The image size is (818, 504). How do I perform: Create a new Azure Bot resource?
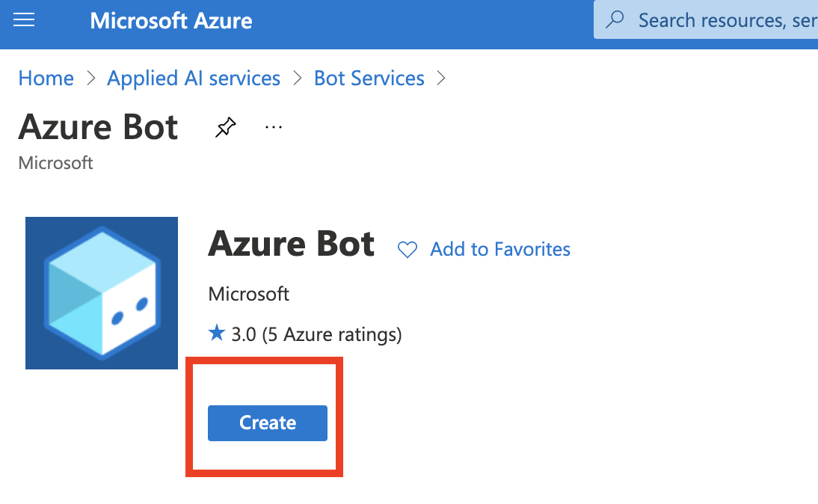pyautogui.click(x=267, y=422)
